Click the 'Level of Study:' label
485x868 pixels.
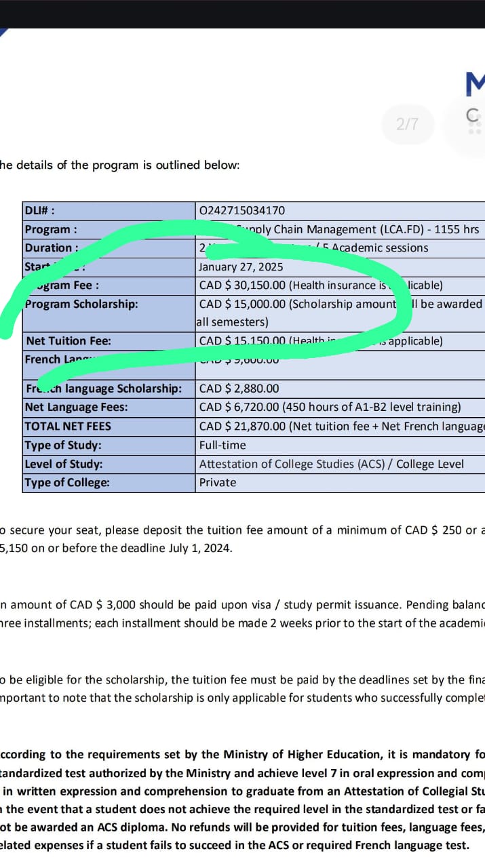[64, 464]
